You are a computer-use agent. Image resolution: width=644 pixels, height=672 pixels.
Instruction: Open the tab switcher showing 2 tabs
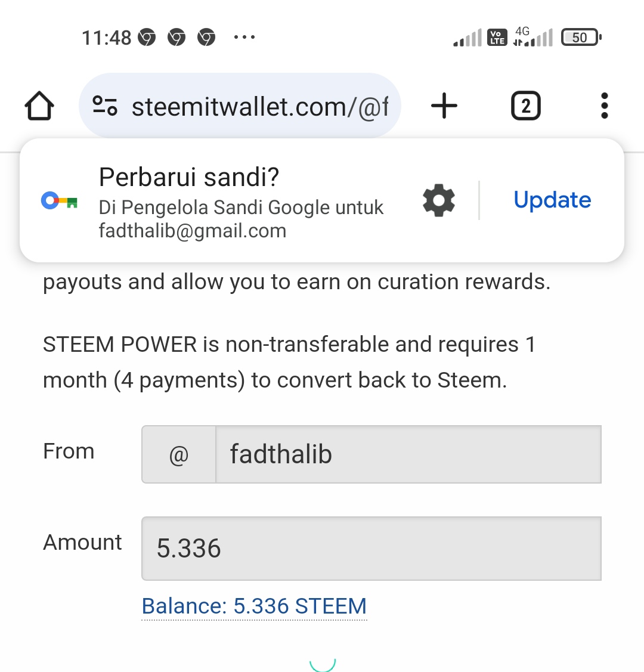(525, 107)
